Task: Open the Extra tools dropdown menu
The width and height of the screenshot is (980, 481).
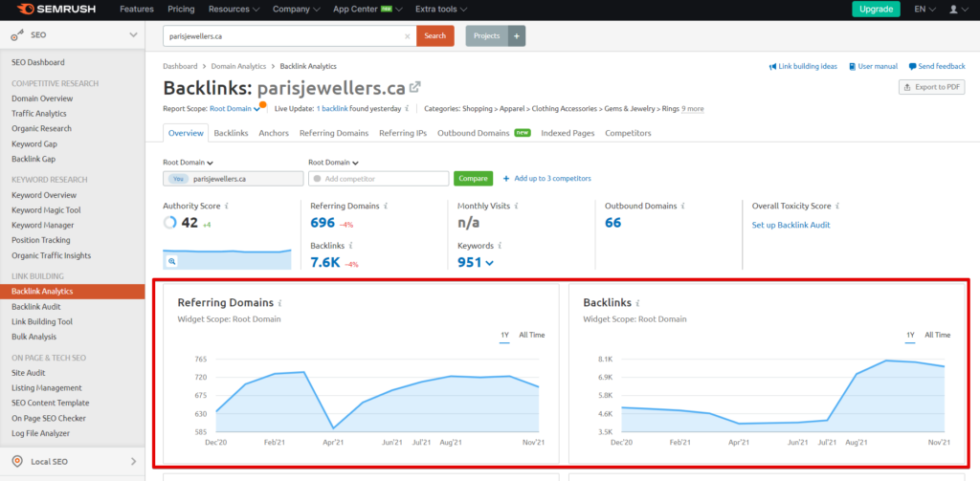Action: pyautogui.click(x=440, y=10)
